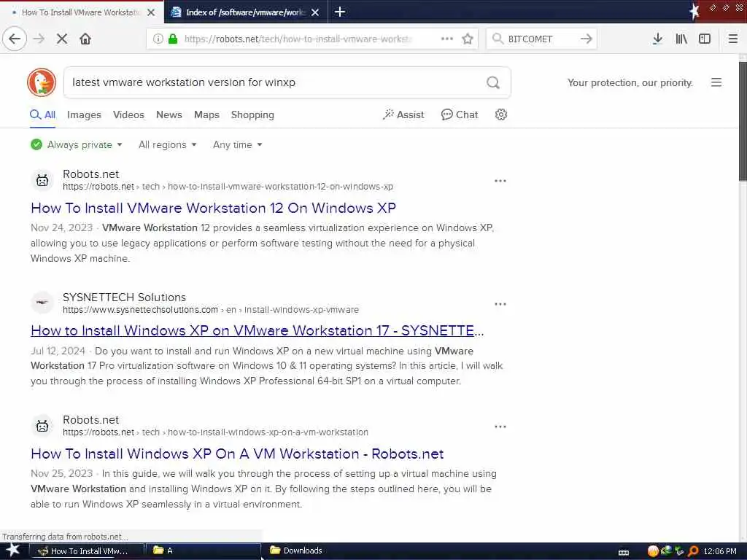Screen dimensions: 747x560
Task: Open the Assist feature
Action: click(x=403, y=114)
